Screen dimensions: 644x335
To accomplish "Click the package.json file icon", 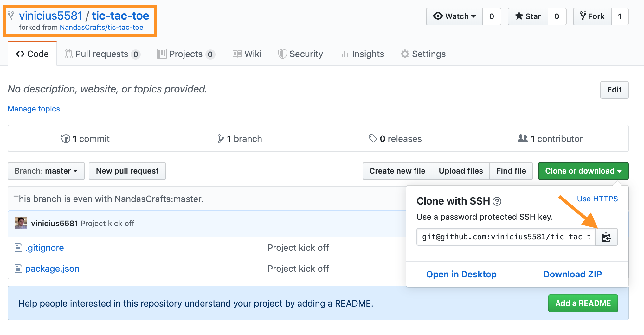I will coord(18,269).
